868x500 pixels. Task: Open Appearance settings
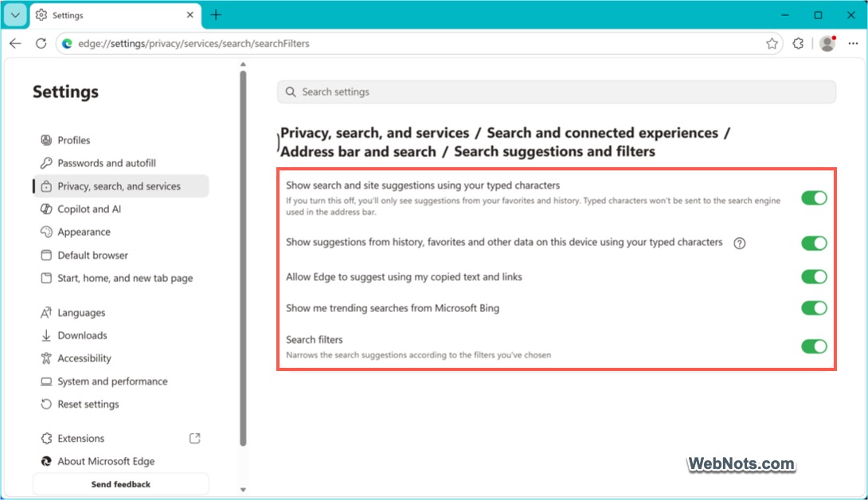click(x=121, y=232)
